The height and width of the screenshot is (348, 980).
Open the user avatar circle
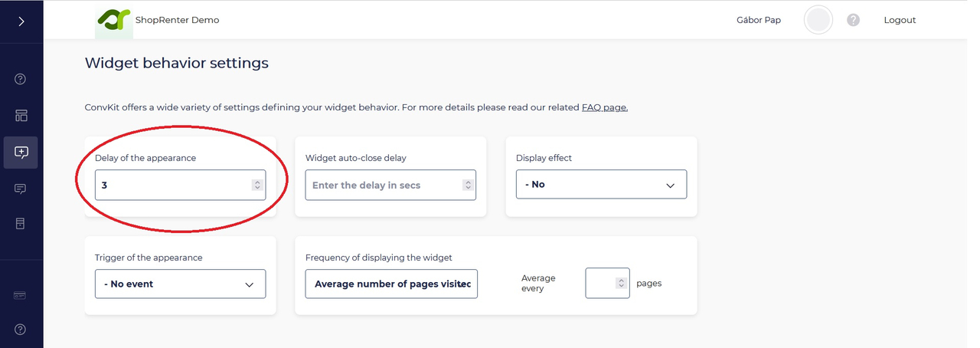[818, 21]
